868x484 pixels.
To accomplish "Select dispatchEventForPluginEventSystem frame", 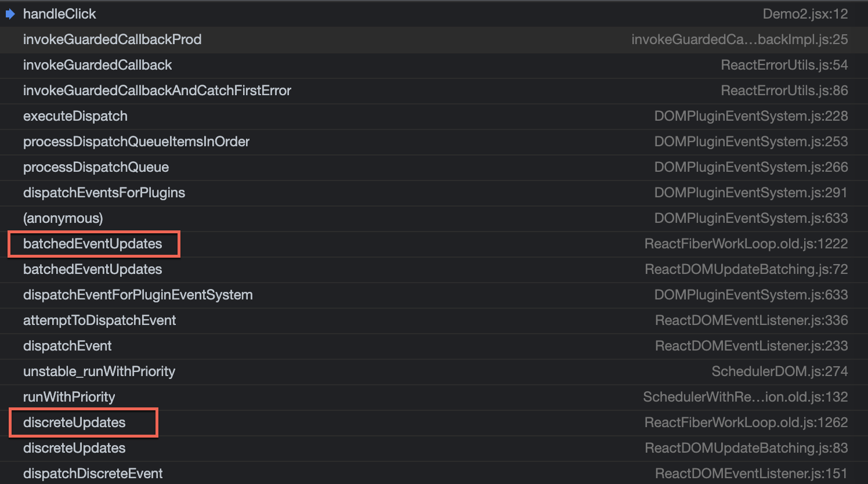I will coord(138,295).
